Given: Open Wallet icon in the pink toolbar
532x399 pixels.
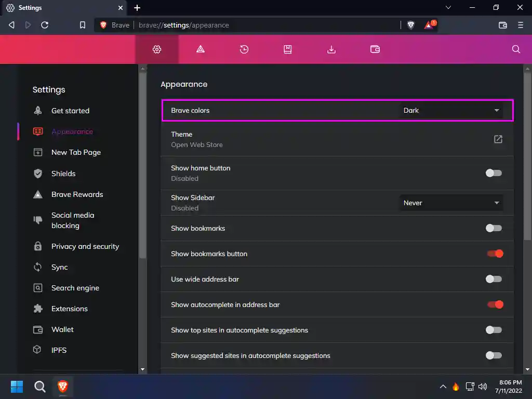Looking at the screenshot, I should coord(375,49).
